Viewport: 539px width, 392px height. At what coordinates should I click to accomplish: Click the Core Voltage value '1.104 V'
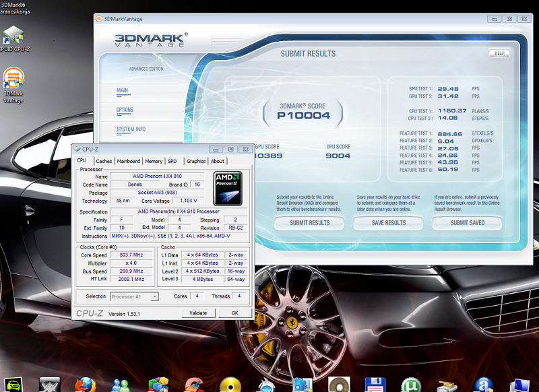[189, 201]
